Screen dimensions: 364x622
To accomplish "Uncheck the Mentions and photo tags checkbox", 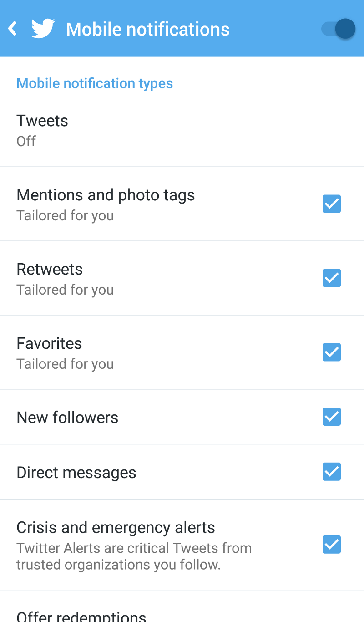I will 332,204.
